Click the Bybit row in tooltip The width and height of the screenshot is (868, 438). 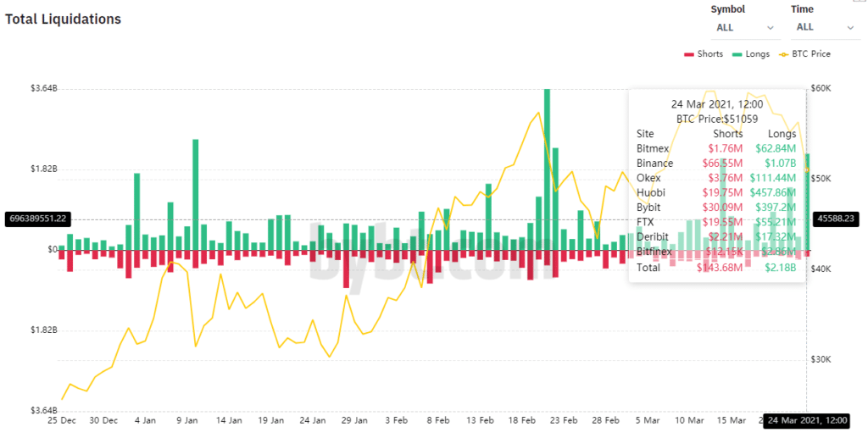pos(716,208)
